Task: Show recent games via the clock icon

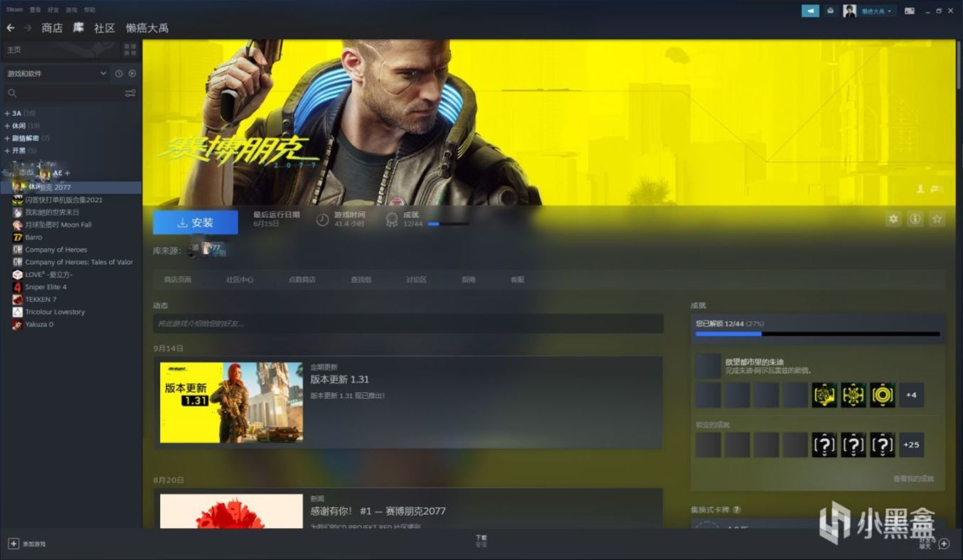Action: [x=119, y=73]
